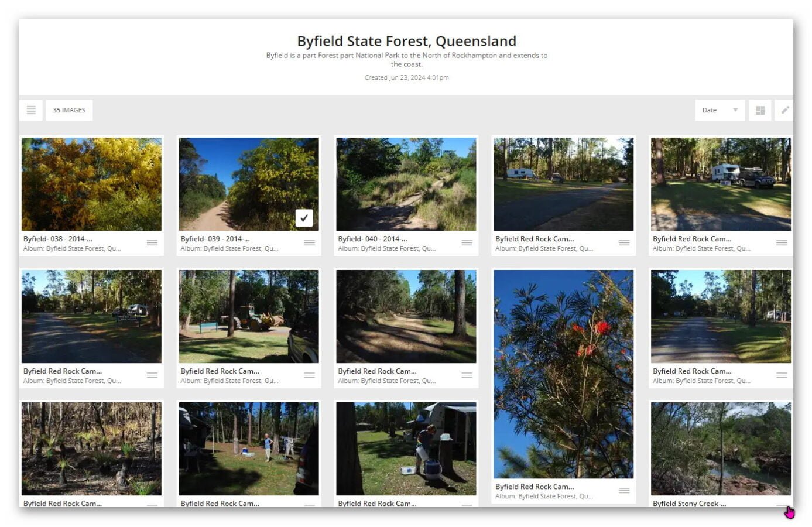The image size is (812, 527).
Task: Open the Byfield- 040 overgrown track thumbnail
Action: [x=406, y=184]
